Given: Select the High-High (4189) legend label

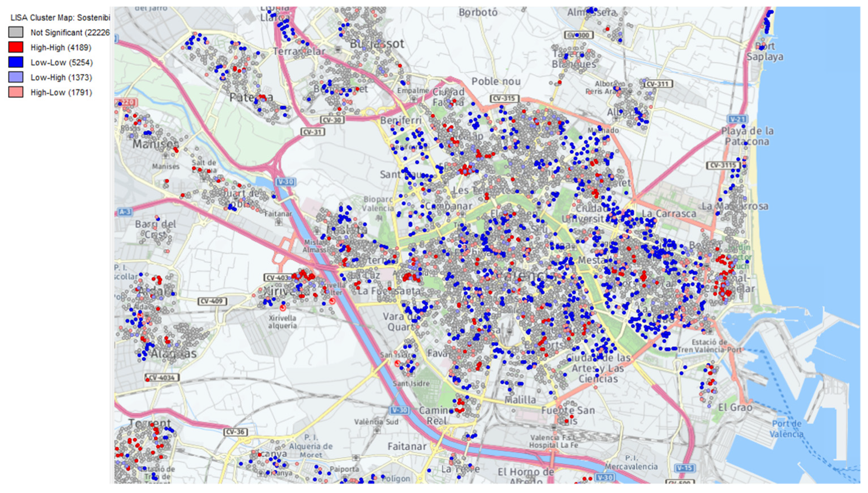Looking at the screenshot, I should [61, 47].
